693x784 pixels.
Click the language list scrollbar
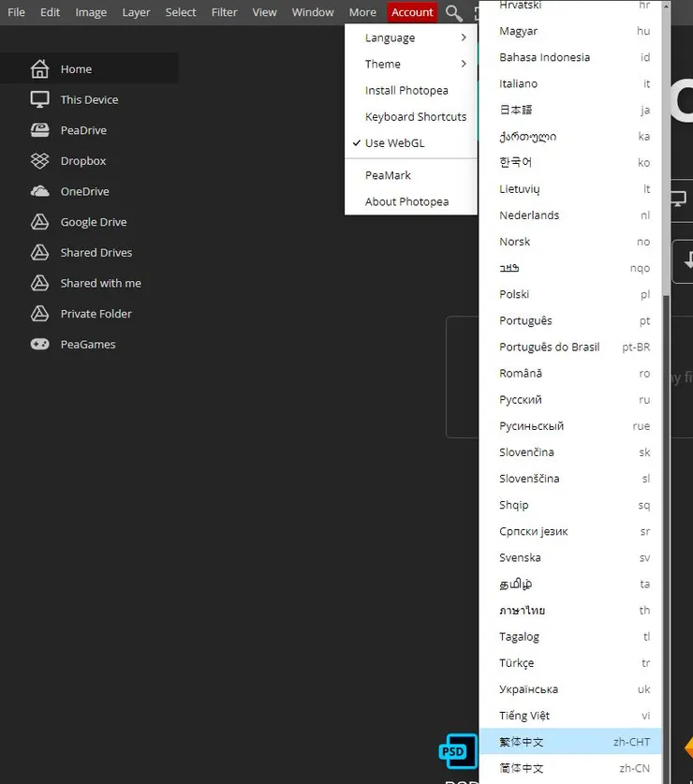click(x=666, y=150)
